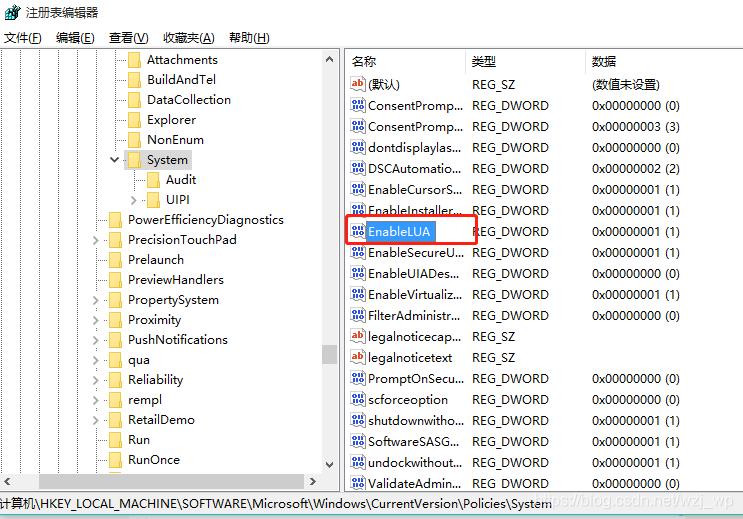Click the tree scroll down arrow
Image resolution: width=743 pixels, height=519 pixels.
click(329, 464)
